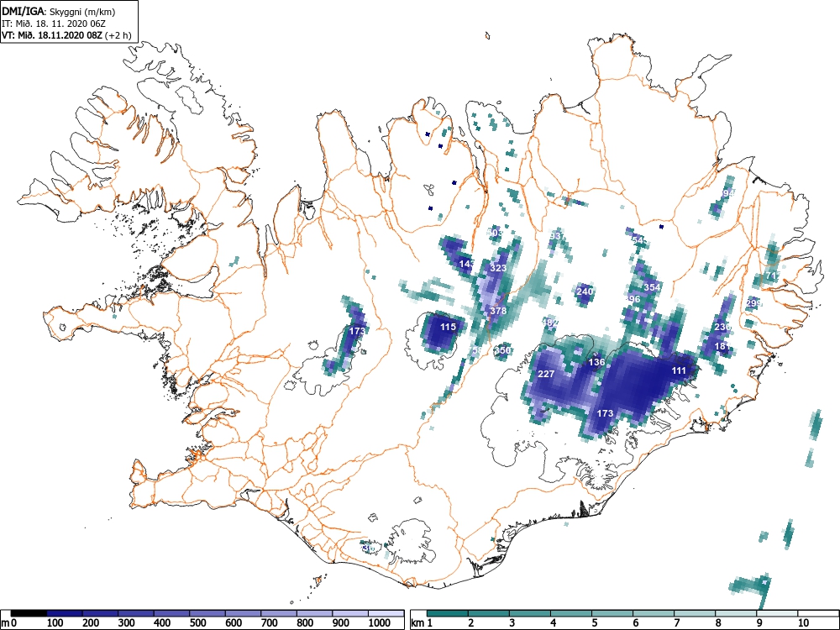Click the visibility value 299 on the map
This screenshot has width=840, height=630.
point(753,303)
